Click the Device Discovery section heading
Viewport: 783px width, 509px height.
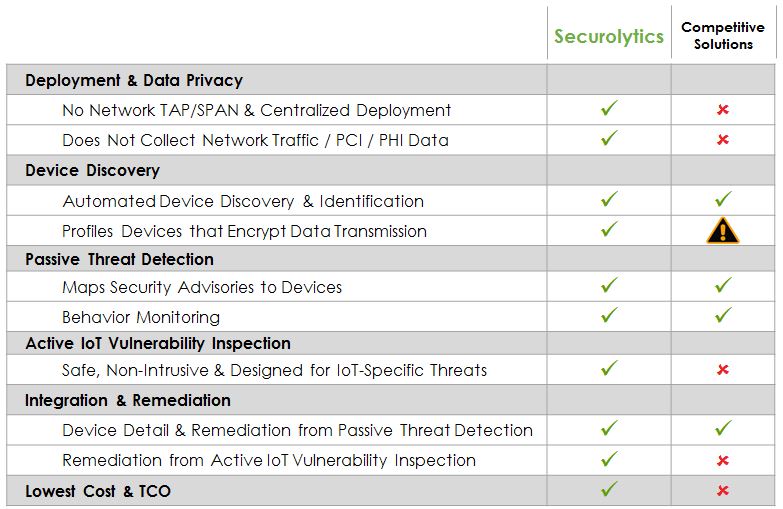point(92,170)
